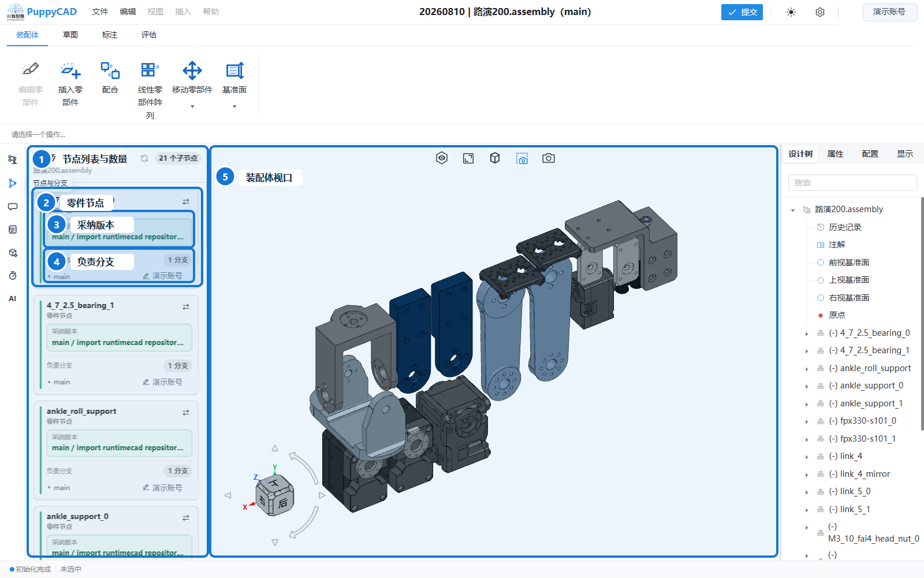Expand the 4_7_2.5_bearing_0 tree node

point(807,334)
